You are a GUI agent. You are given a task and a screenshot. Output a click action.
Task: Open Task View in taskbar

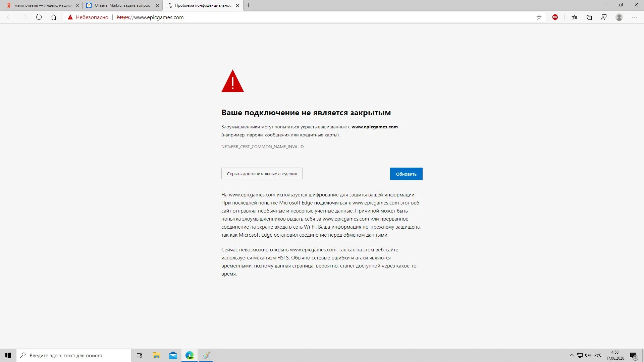[140, 355]
